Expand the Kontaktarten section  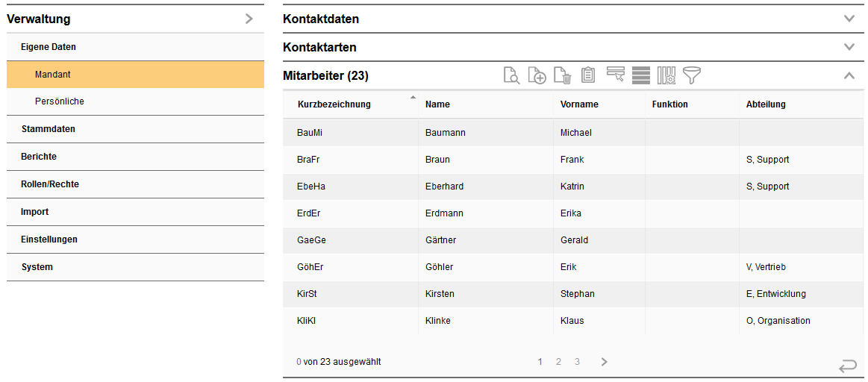coord(849,47)
